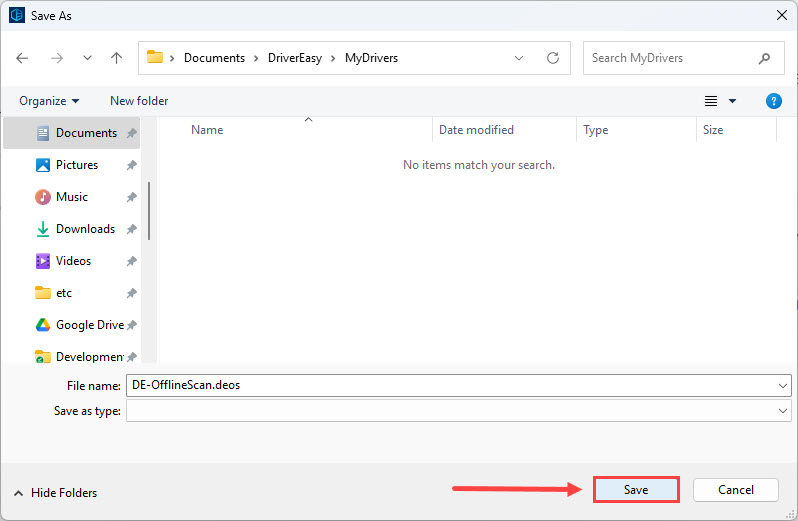Open the Help question mark icon
This screenshot has width=798, height=521.
773,101
